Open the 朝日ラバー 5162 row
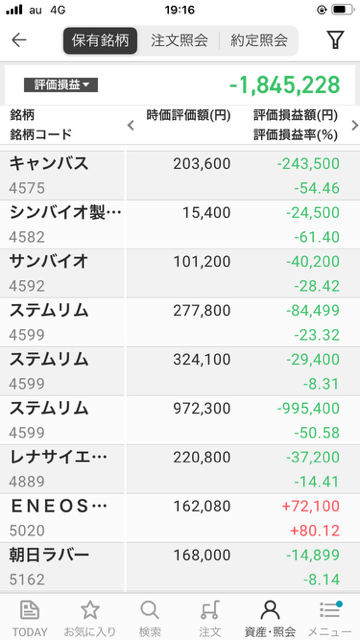Image resolution: width=360 pixels, height=640 pixels. [180, 567]
